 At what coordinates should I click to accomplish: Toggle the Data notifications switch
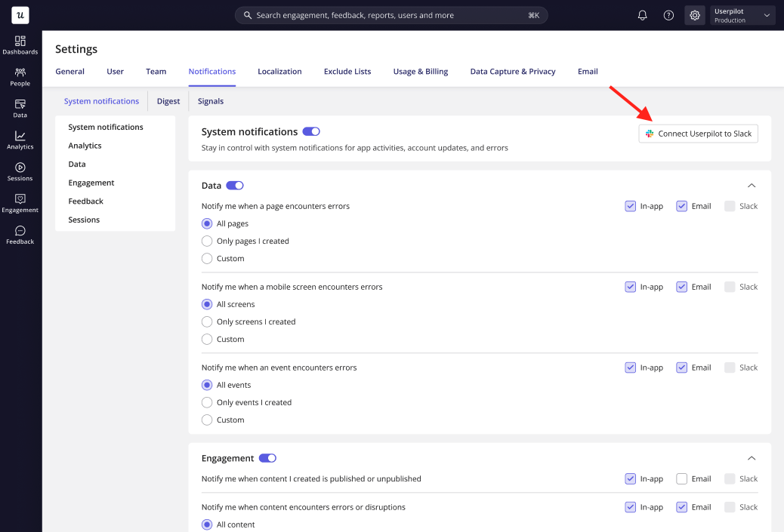[234, 186]
